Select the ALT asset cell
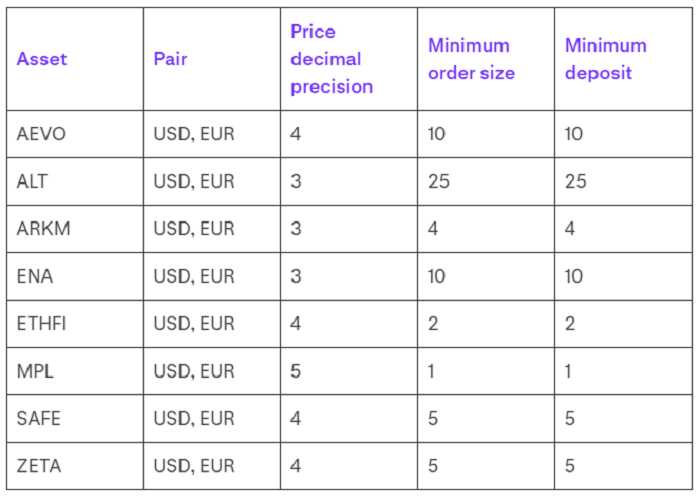Viewport: 700px width, 502px height. click(x=32, y=181)
